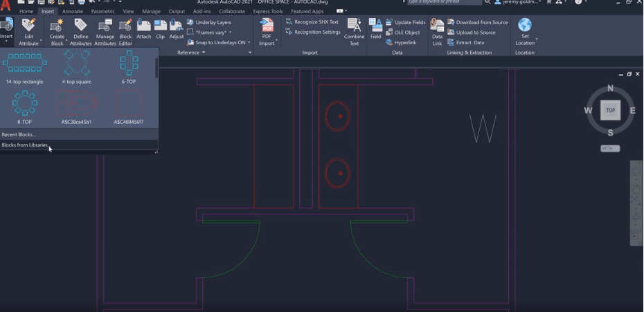The image size is (644, 312).
Task: Click Recent Blocks... option
Action: click(x=79, y=134)
